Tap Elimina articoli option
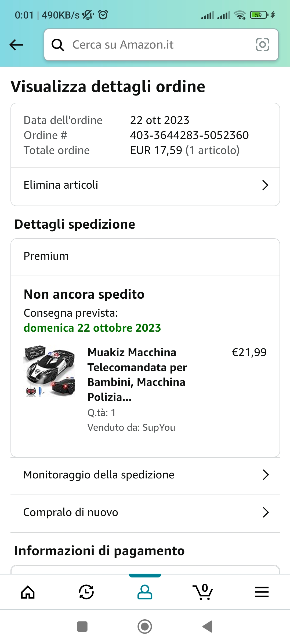Image resolution: width=290 pixels, height=644 pixels. pyautogui.click(x=61, y=185)
